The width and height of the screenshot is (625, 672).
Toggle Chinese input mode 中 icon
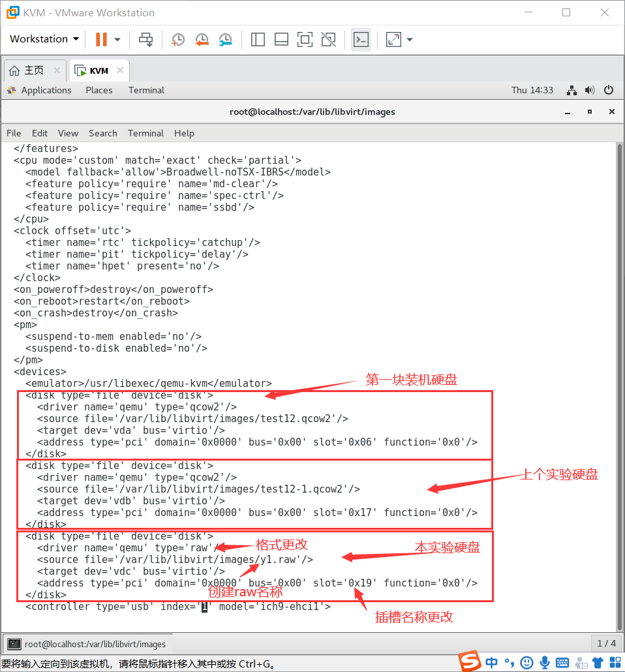click(x=491, y=663)
